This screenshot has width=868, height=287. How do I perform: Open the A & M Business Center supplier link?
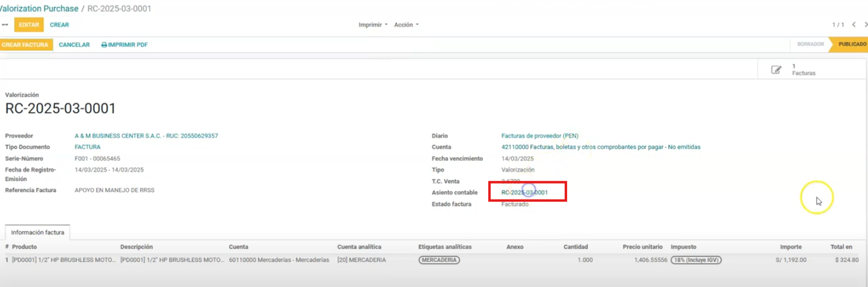click(146, 136)
